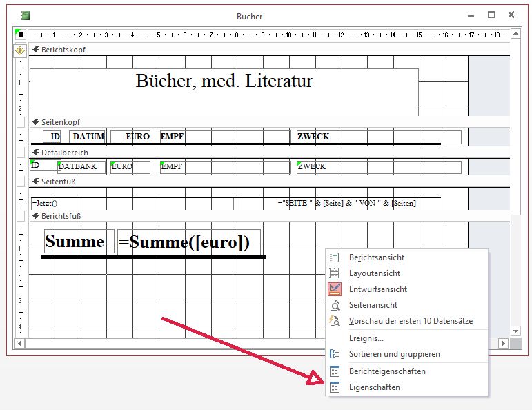Select the Seitenfuß section bar
This screenshot has width=532, height=410.
pyautogui.click(x=269, y=182)
